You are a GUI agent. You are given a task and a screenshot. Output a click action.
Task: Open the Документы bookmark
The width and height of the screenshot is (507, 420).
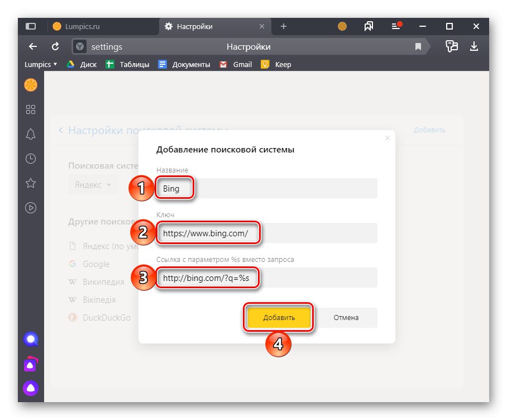click(x=184, y=64)
